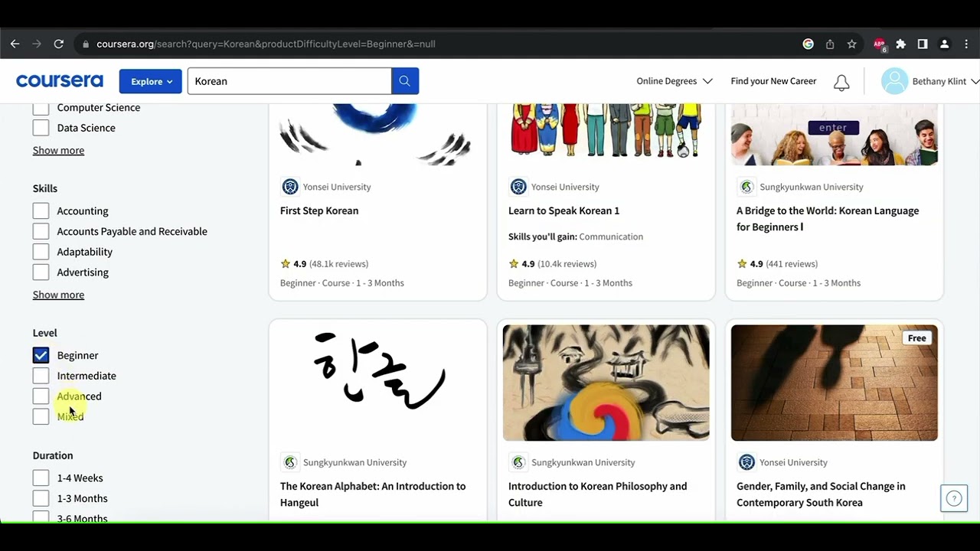Open Introduction to Korean Philosophy and Culture

point(598,494)
